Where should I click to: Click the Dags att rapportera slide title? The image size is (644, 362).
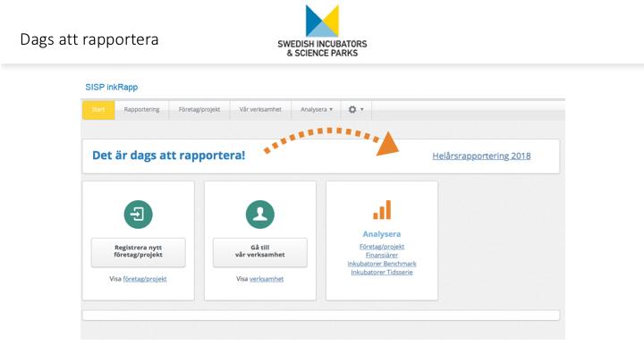[89, 39]
